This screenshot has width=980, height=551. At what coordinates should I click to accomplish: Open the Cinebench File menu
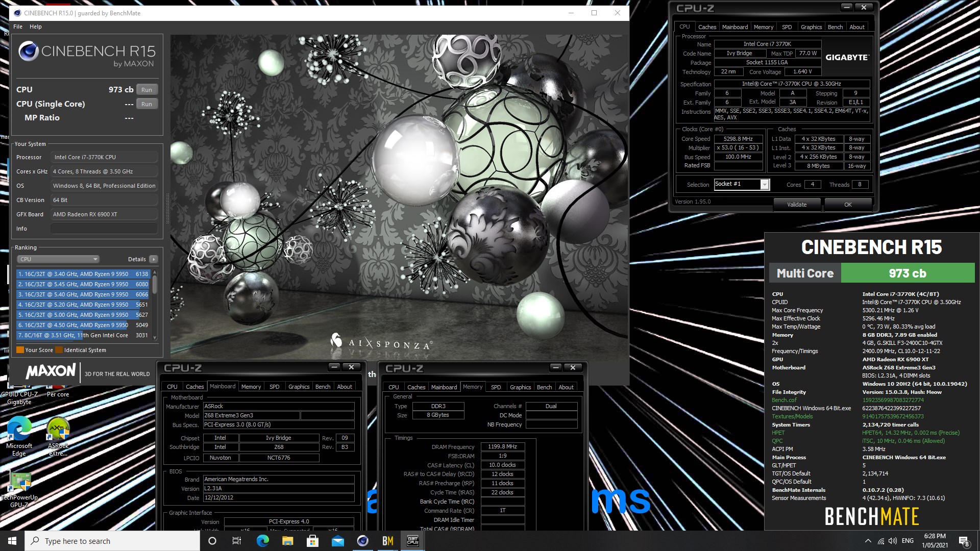(18, 27)
